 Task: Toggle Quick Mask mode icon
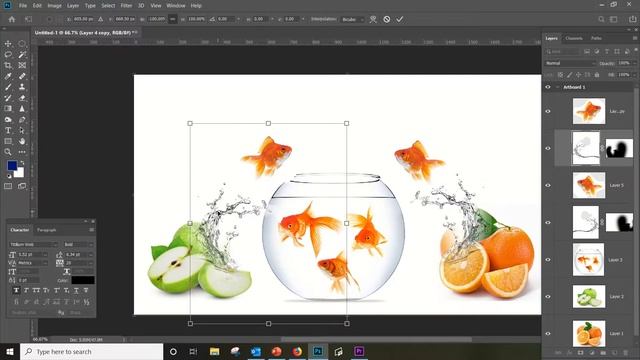click(x=8, y=186)
